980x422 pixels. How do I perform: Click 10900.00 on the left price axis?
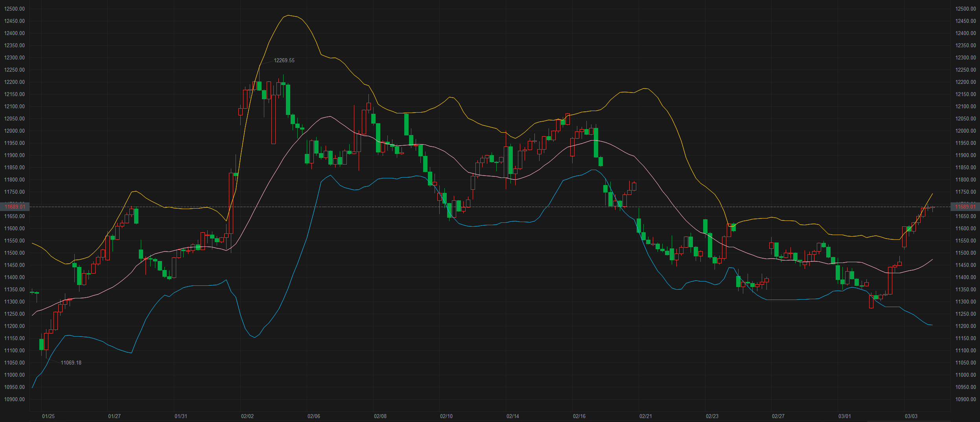(x=15, y=399)
